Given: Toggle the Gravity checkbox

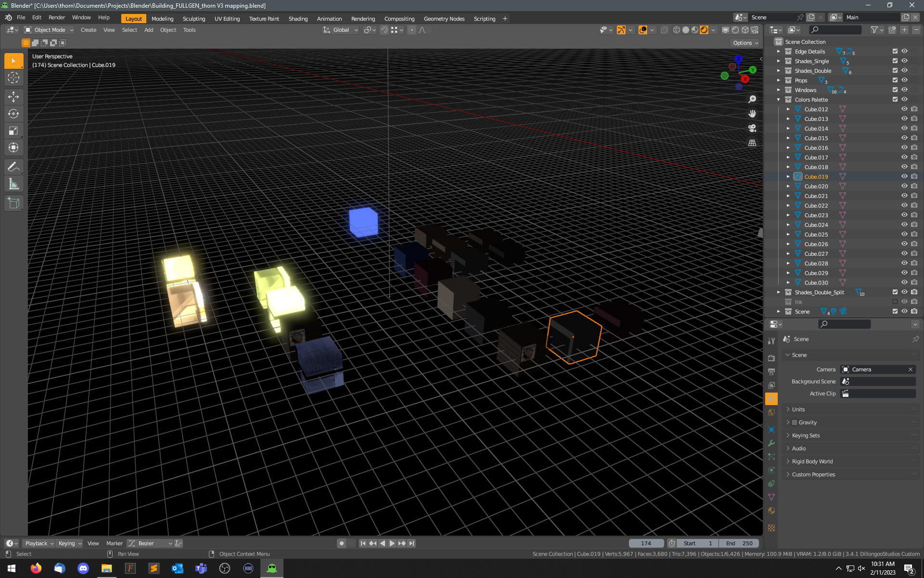Looking at the screenshot, I should 795,422.
